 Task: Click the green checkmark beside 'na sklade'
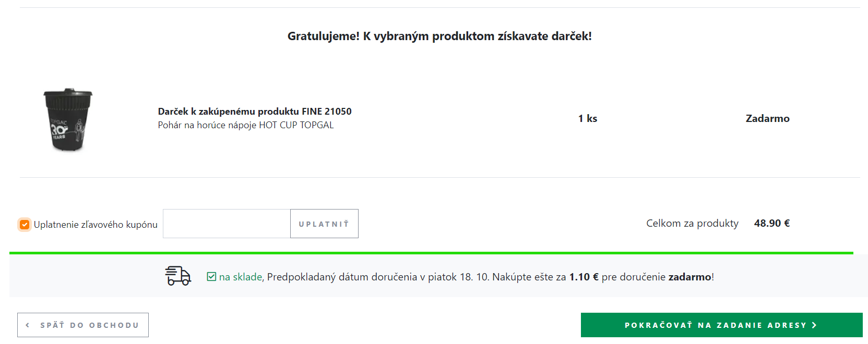210,276
